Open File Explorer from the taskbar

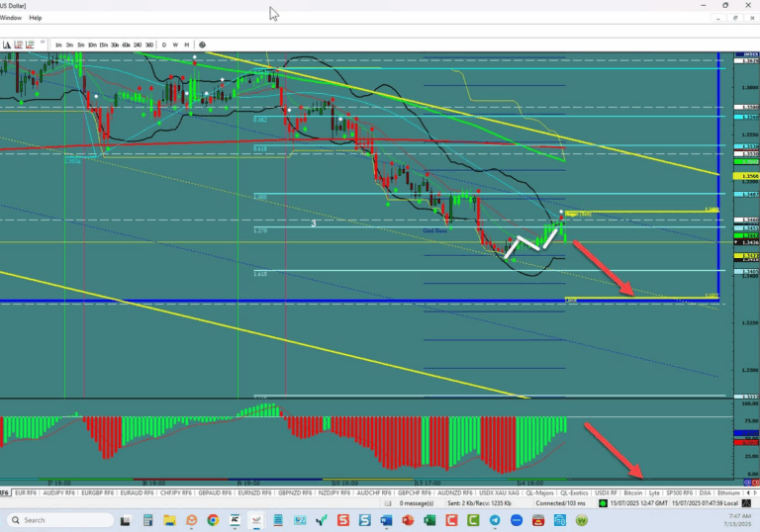point(169,521)
